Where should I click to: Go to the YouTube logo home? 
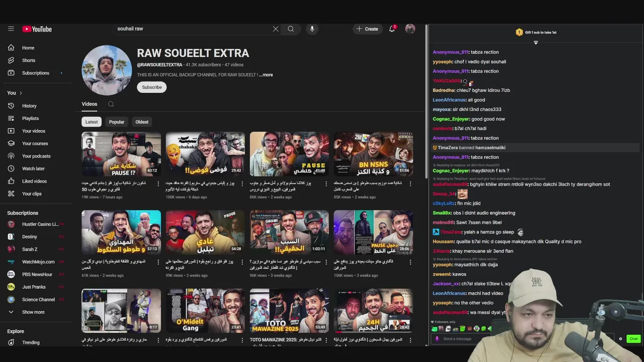pos(37,29)
